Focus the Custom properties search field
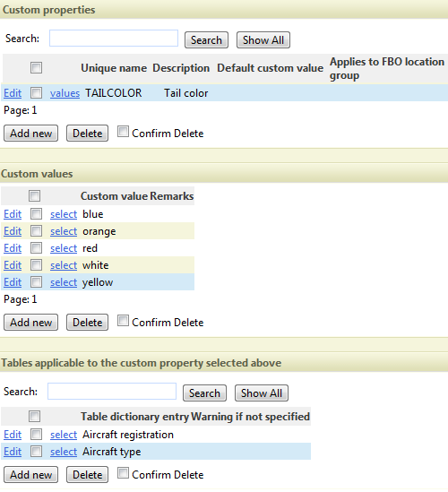Viewport: 448px width, 492px height. coord(114,38)
